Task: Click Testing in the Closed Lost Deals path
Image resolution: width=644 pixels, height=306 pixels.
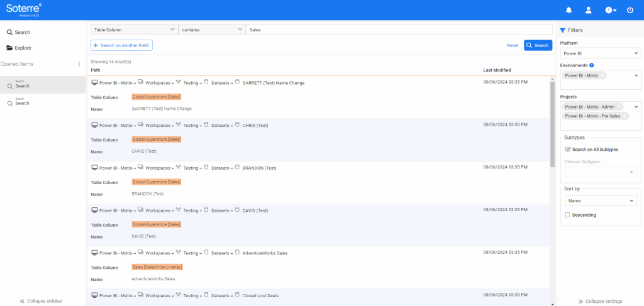Action: 191,296
